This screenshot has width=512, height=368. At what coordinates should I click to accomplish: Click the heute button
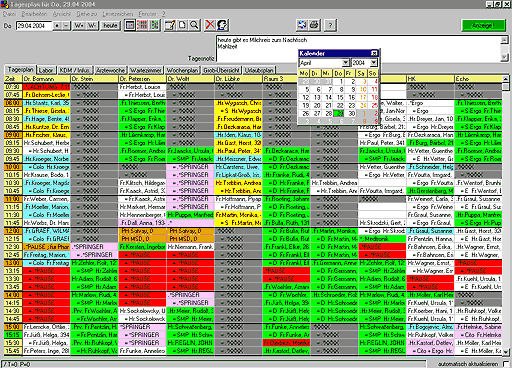[x=110, y=26]
